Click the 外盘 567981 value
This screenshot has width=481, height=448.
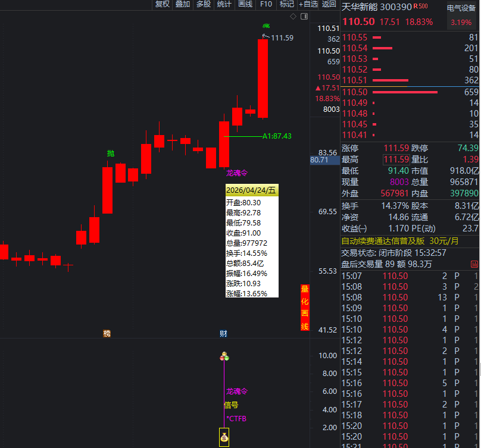coord(395,193)
